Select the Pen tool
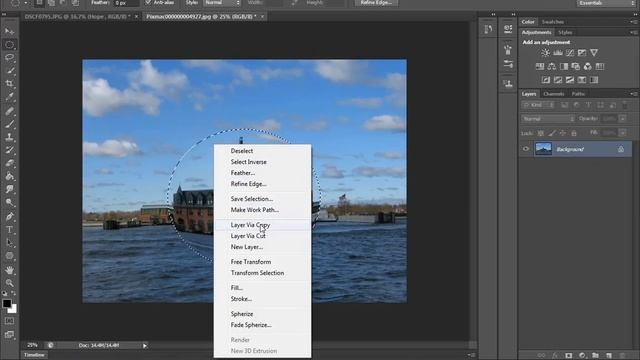The image size is (640, 360). (x=9, y=216)
